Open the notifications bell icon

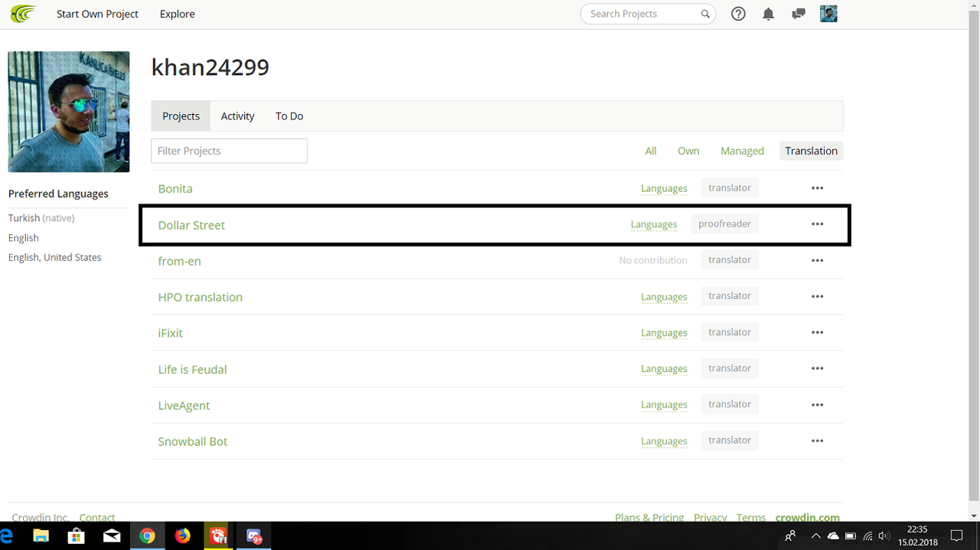[x=768, y=14]
